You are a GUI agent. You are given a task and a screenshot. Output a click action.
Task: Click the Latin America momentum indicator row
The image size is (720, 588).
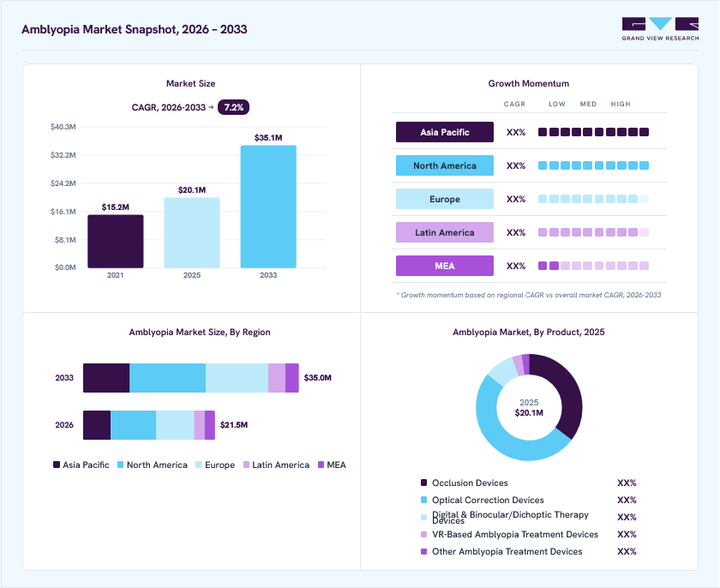click(593, 233)
